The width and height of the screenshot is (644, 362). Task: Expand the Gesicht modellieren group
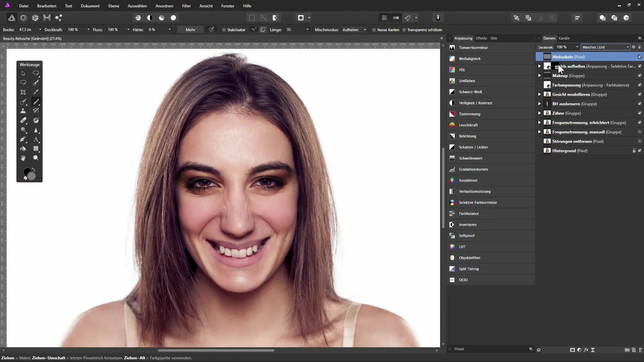539,95
